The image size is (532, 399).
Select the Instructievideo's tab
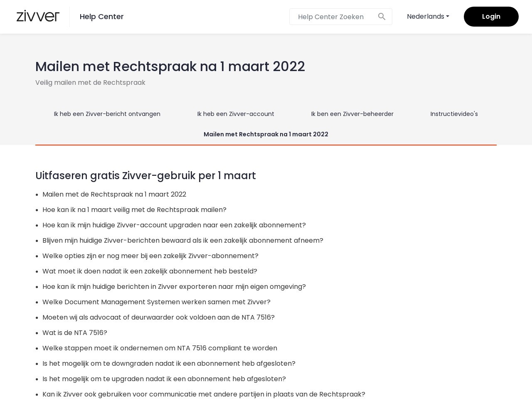point(454,114)
